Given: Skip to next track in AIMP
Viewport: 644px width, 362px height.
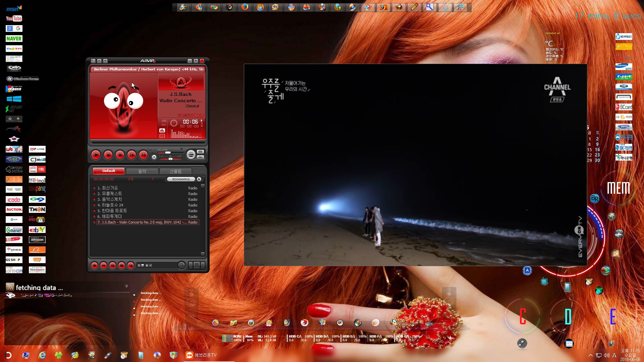Looking at the screenshot, I should (x=143, y=155).
